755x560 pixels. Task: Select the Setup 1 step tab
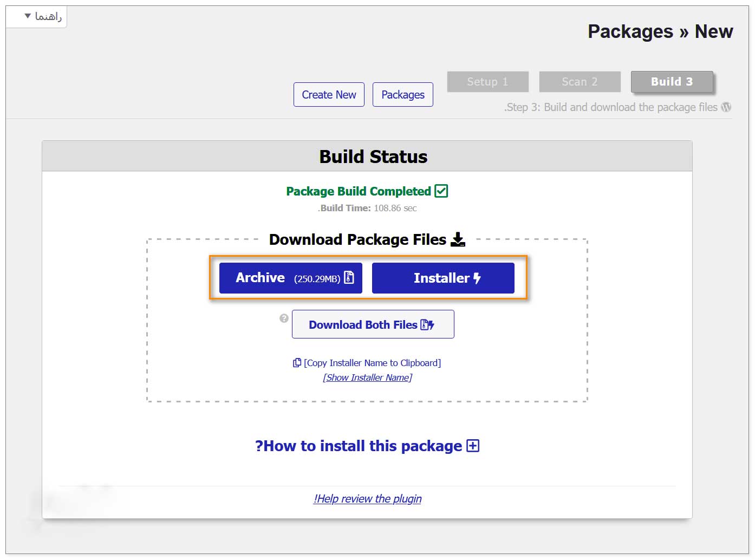(487, 82)
